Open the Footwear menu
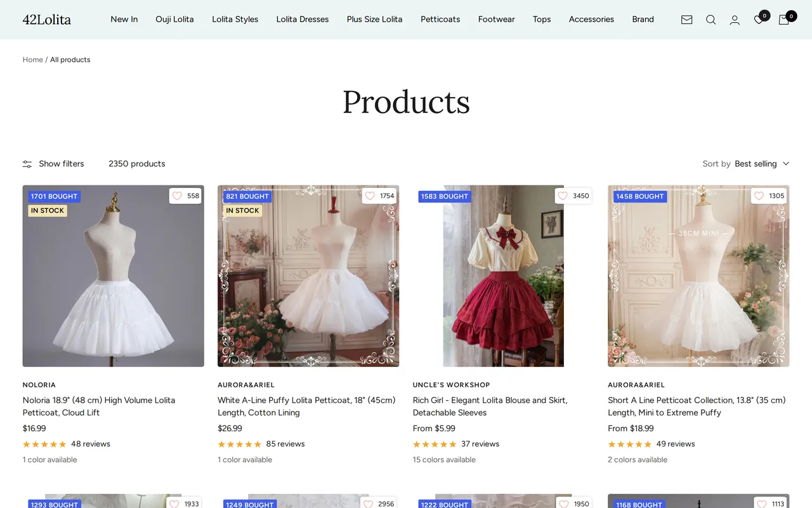Viewport: 812px width, 508px height. click(496, 20)
